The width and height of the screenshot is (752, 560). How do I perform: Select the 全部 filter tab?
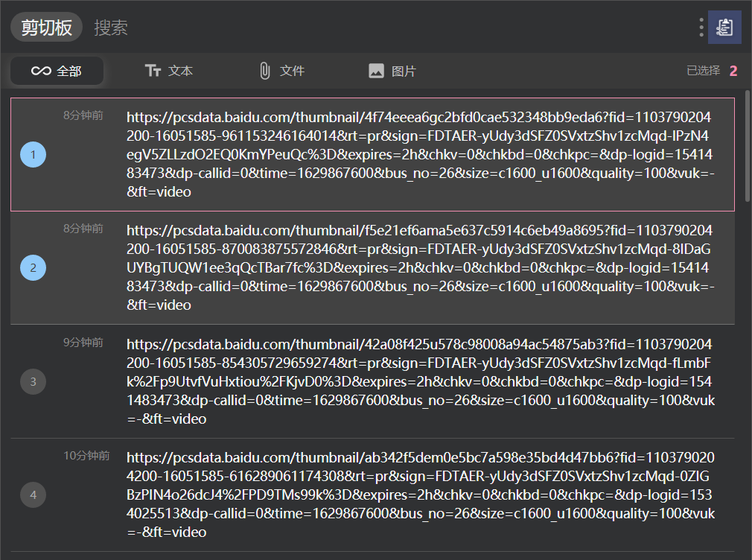point(57,71)
